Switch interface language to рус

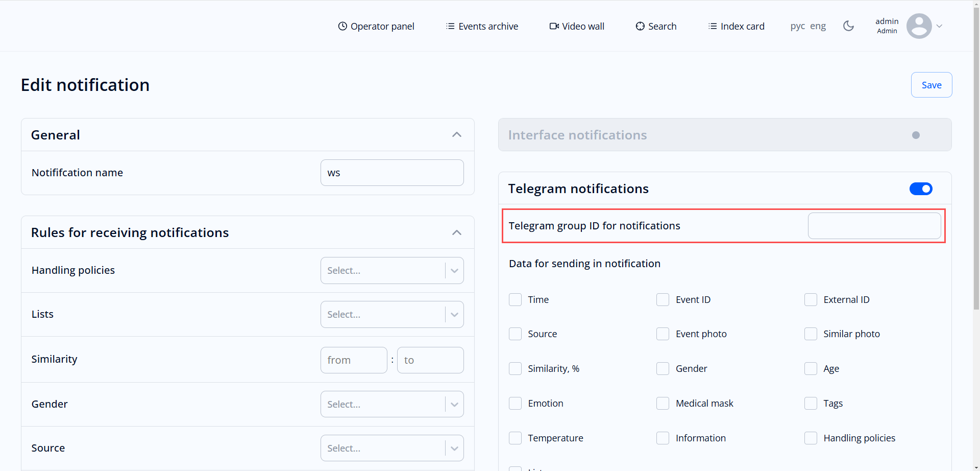coord(797,26)
